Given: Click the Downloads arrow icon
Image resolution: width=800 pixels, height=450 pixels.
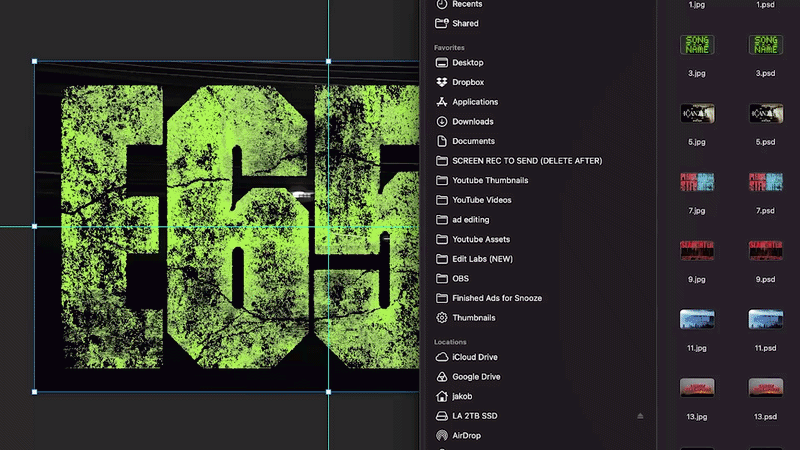Looking at the screenshot, I should point(442,121).
